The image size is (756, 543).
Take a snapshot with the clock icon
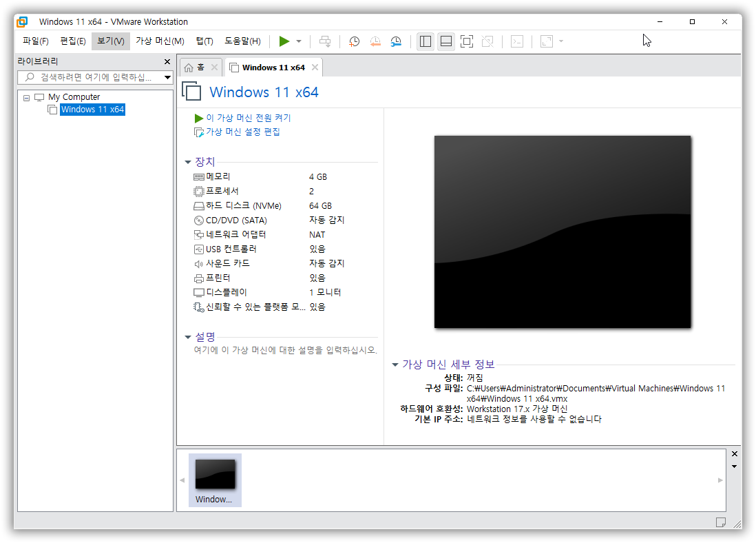[x=355, y=41]
